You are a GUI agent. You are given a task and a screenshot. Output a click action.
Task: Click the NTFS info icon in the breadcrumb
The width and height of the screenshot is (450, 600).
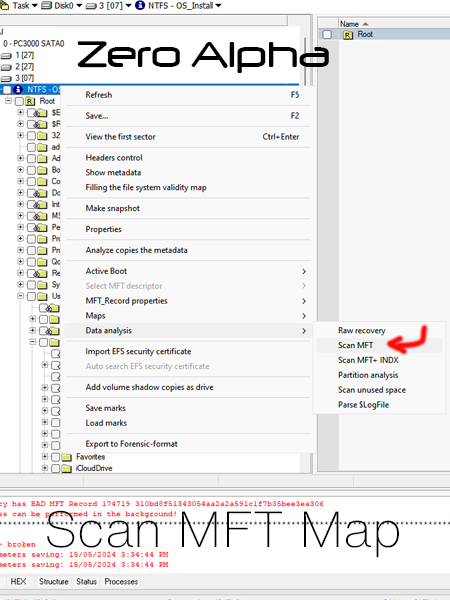point(140,5)
